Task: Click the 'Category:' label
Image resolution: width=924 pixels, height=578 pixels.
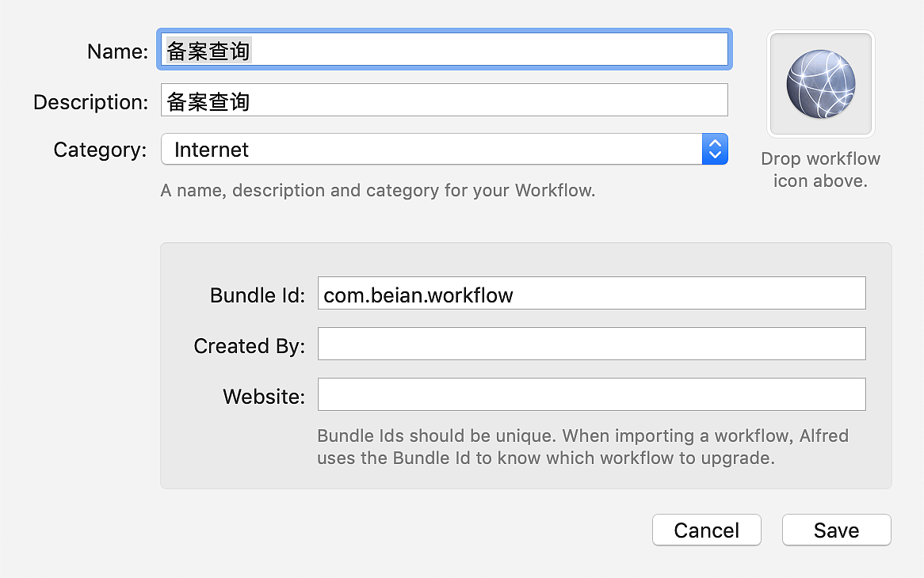Action: [100, 150]
